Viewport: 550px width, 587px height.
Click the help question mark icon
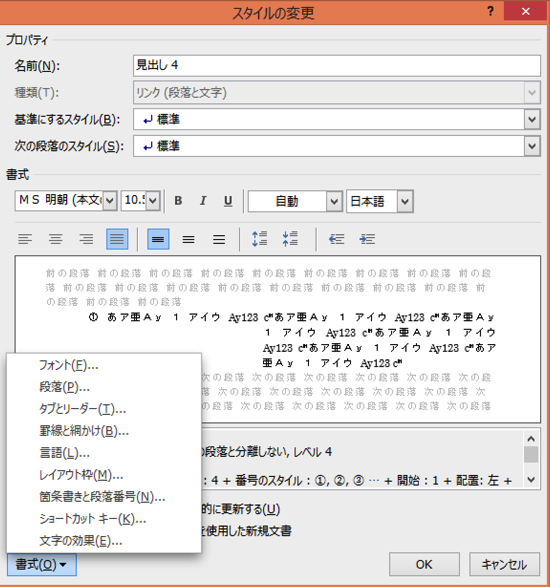pyautogui.click(x=490, y=11)
